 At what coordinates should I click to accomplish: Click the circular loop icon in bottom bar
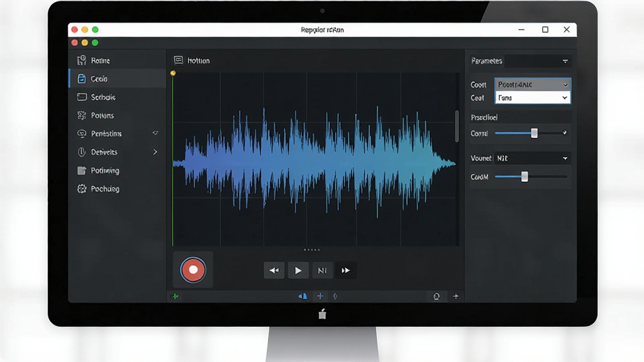pos(436,297)
